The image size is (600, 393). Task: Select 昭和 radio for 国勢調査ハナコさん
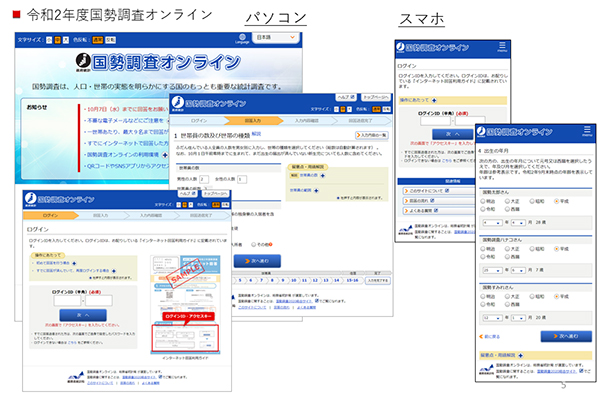click(532, 249)
